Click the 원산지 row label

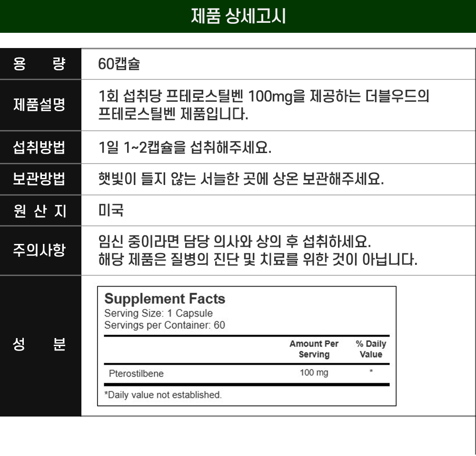click(x=40, y=211)
